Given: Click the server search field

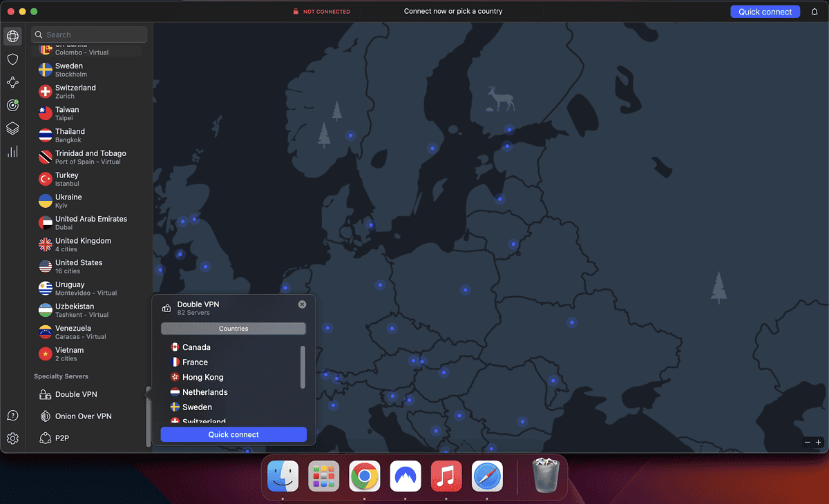Looking at the screenshot, I should coord(88,34).
